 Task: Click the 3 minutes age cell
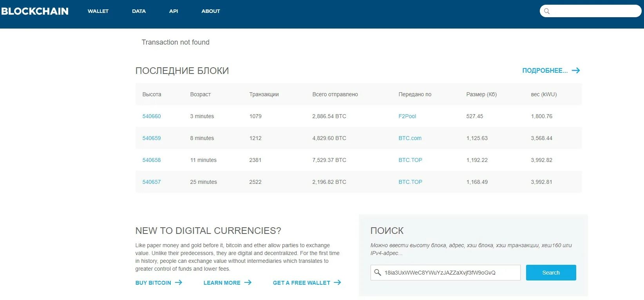(202, 116)
